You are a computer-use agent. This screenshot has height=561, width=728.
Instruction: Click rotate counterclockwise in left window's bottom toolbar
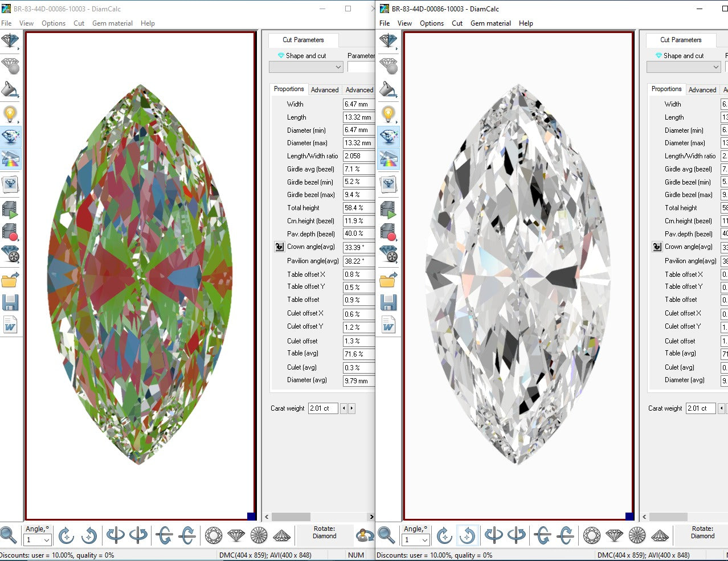coord(89,535)
